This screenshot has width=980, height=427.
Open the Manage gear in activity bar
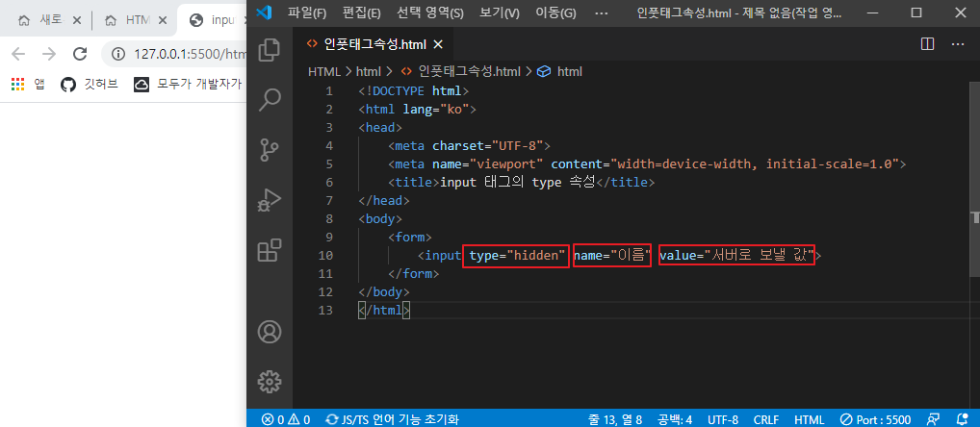[270, 380]
